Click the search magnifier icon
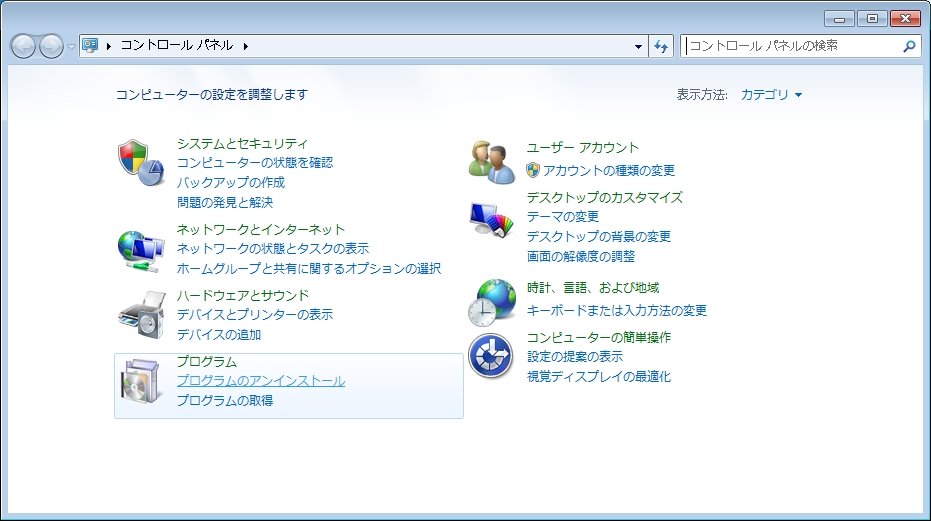This screenshot has width=931, height=521. [909, 46]
